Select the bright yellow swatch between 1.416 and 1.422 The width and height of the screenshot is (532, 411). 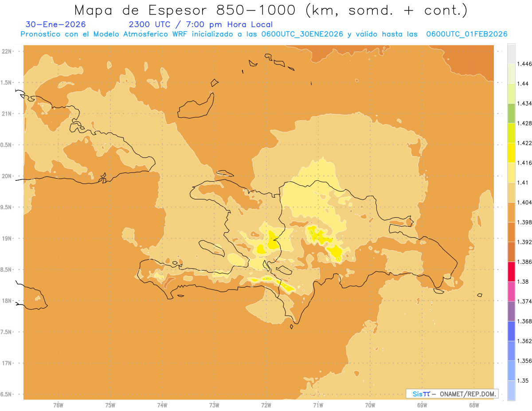pos(511,153)
